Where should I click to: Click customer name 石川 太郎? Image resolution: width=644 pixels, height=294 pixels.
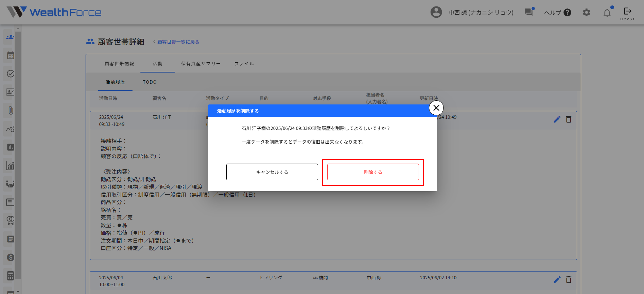(x=162, y=277)
